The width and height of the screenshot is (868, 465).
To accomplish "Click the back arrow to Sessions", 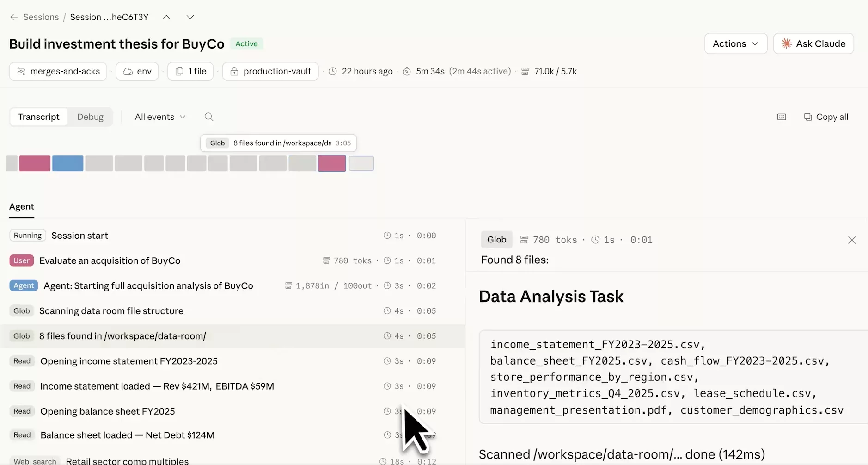I will tap(14, 17).
